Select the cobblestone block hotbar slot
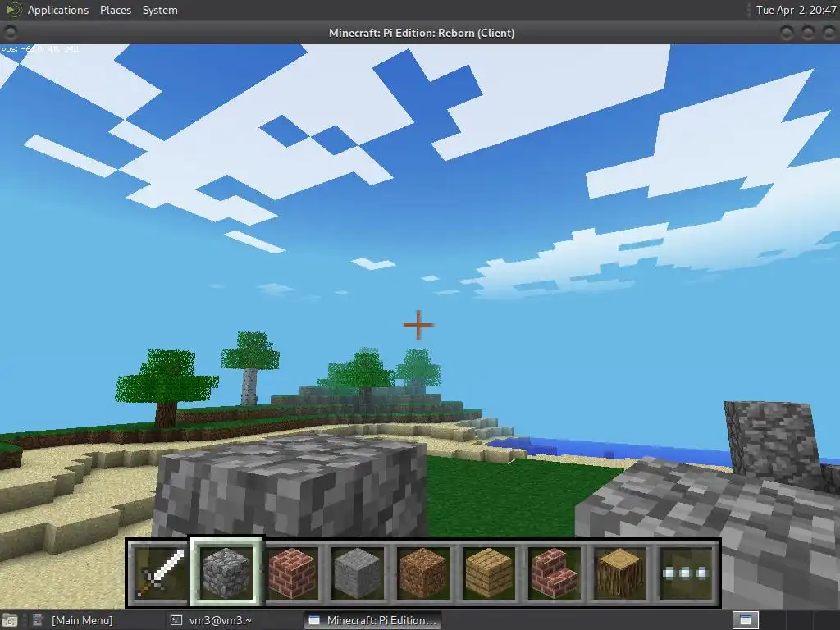 (226, 573)
